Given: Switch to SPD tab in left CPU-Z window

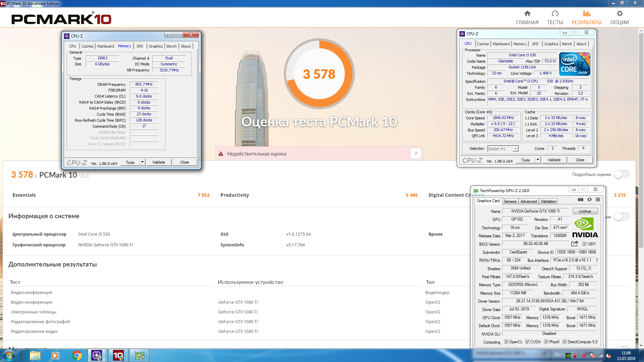Looking at the screenshot, I should coord(140,46).
